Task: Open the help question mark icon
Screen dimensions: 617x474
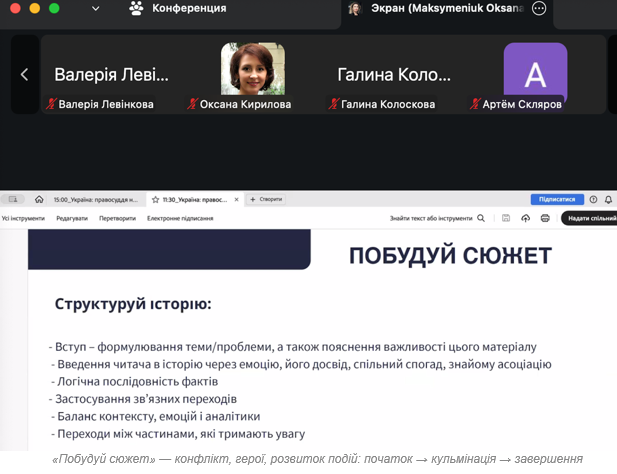Action: click(x=593, y=199)
